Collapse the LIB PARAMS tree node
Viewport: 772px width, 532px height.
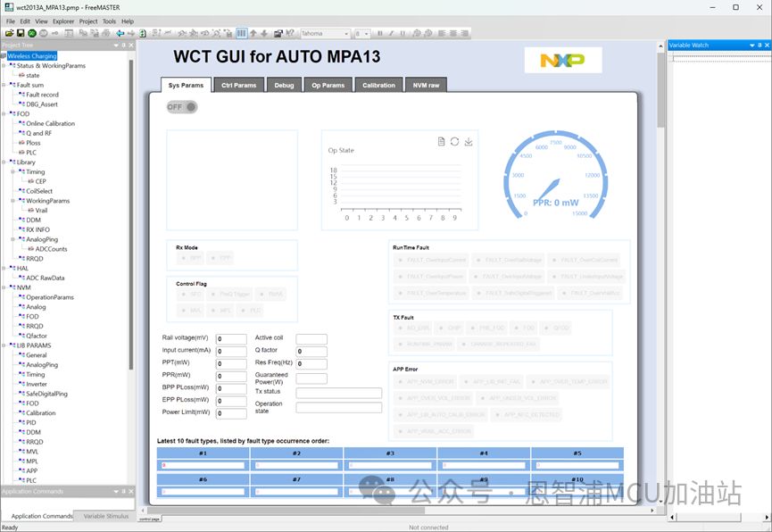point(4,345)
